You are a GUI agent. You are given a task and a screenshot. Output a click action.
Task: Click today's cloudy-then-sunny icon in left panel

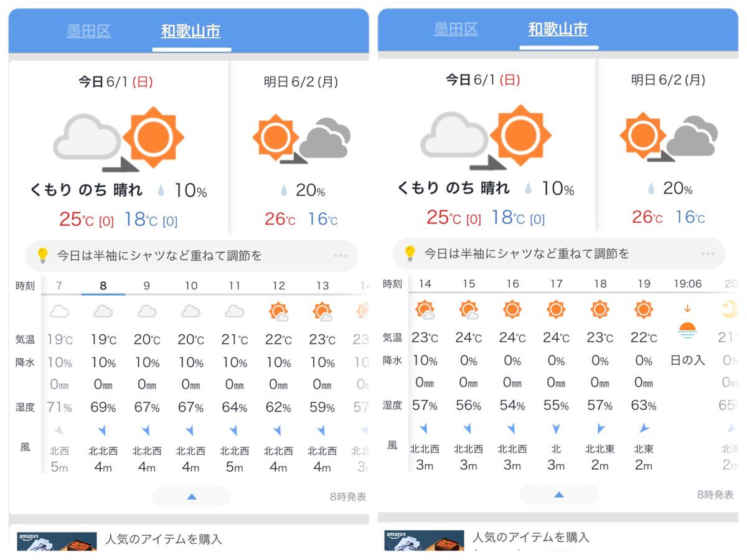click(x=119, y=138)
